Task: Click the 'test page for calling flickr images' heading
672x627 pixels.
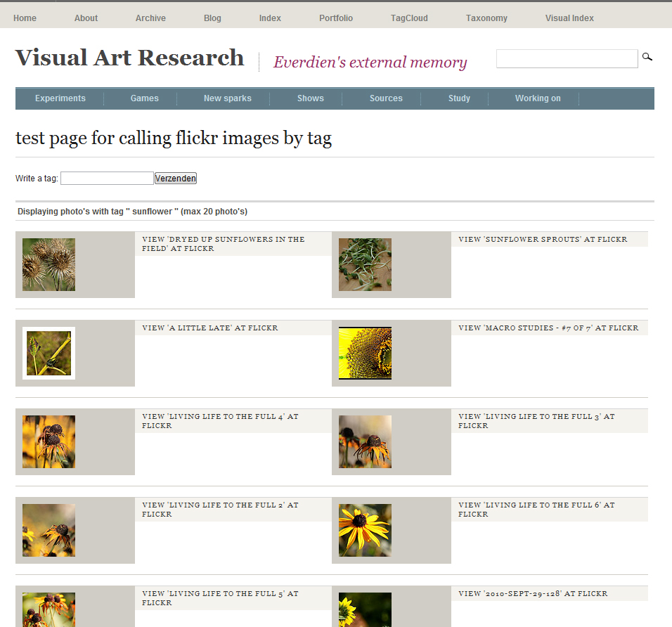Action: pos(174,138)
